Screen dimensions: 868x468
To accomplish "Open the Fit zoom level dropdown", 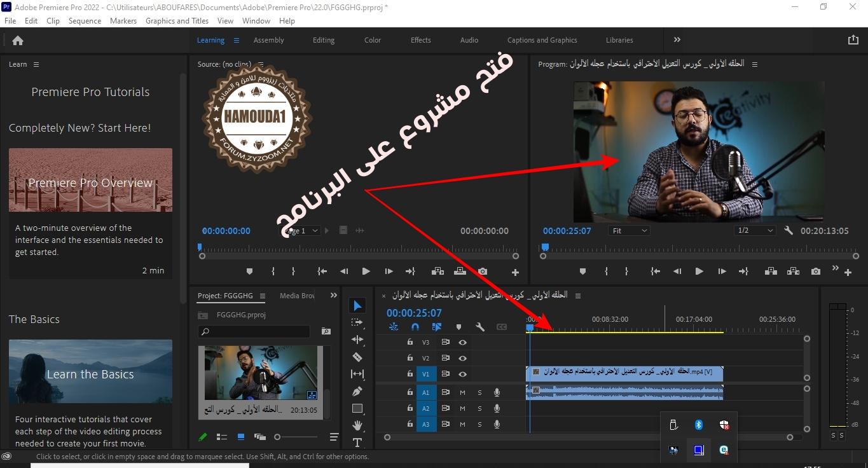I will coord(630,231).
